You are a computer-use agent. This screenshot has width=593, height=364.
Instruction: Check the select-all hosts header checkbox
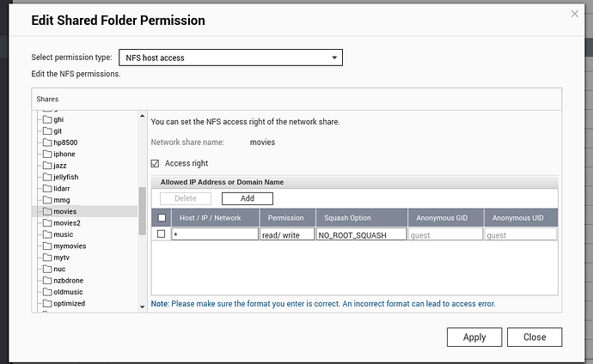161,218
